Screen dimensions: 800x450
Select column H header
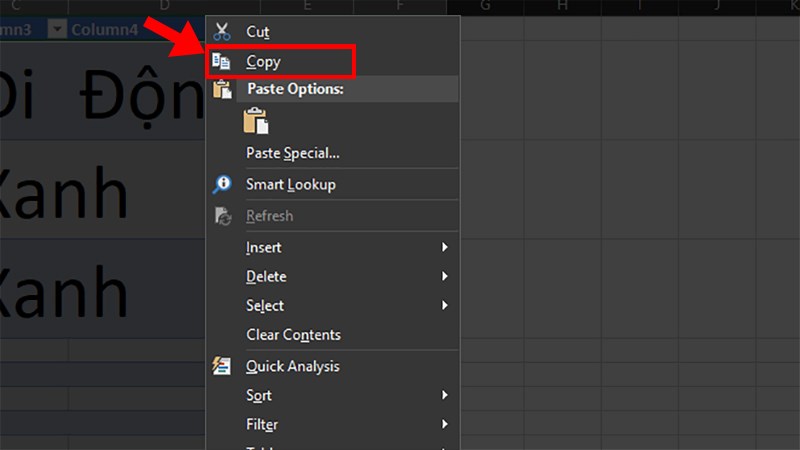(562, 6)
